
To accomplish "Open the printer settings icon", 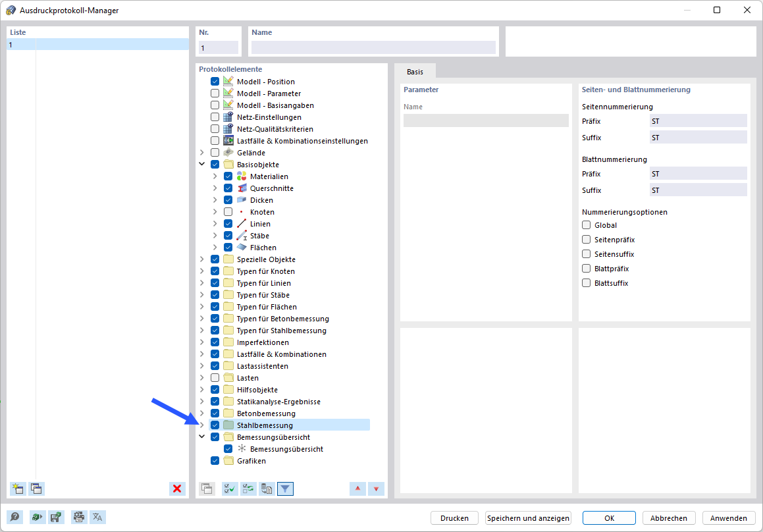I will tap(79, 517).
